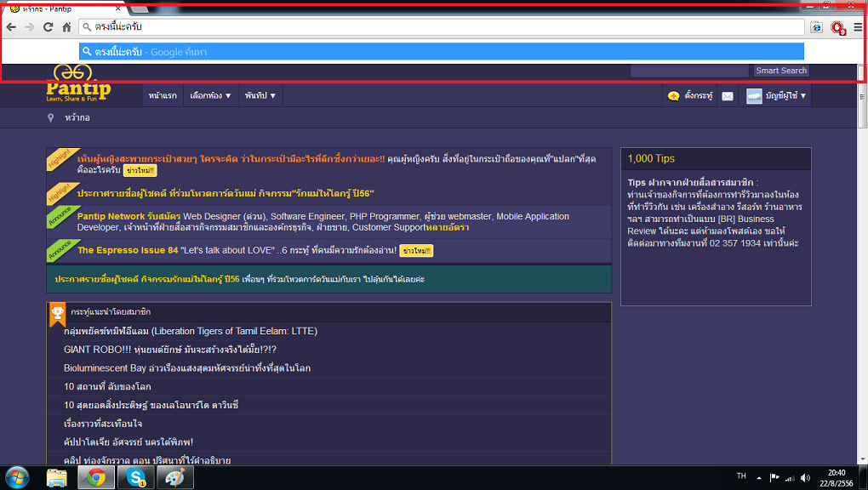
Task: Open the GIANT ROBO!!! topic
Action: point(170,350)
